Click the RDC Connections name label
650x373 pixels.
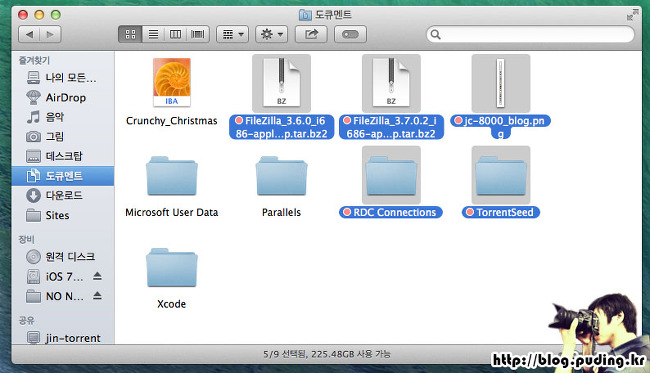pyautogui.click(x=391, y=212)
